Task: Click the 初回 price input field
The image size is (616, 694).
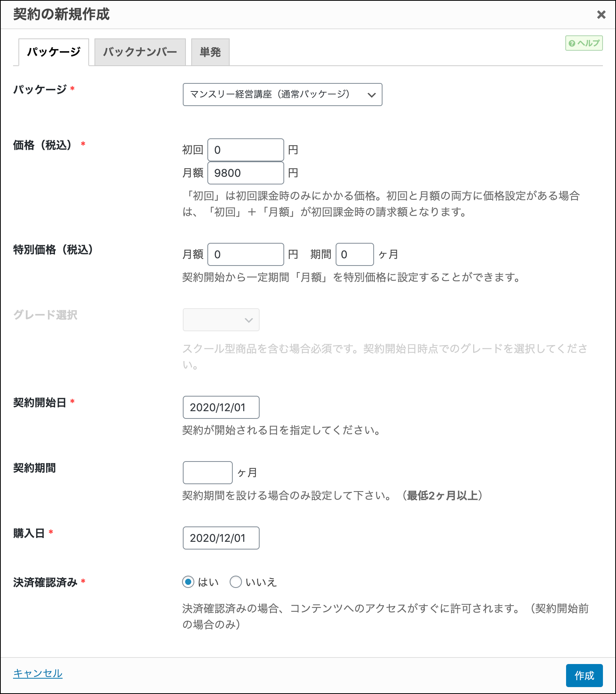Action: pos(245,150)
